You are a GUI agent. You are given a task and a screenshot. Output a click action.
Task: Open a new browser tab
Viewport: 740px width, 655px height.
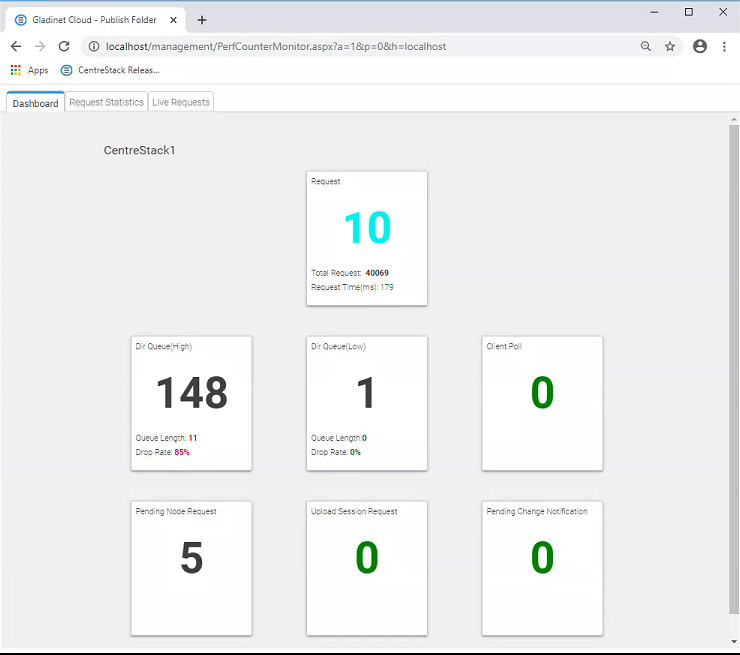pos(202,20)
